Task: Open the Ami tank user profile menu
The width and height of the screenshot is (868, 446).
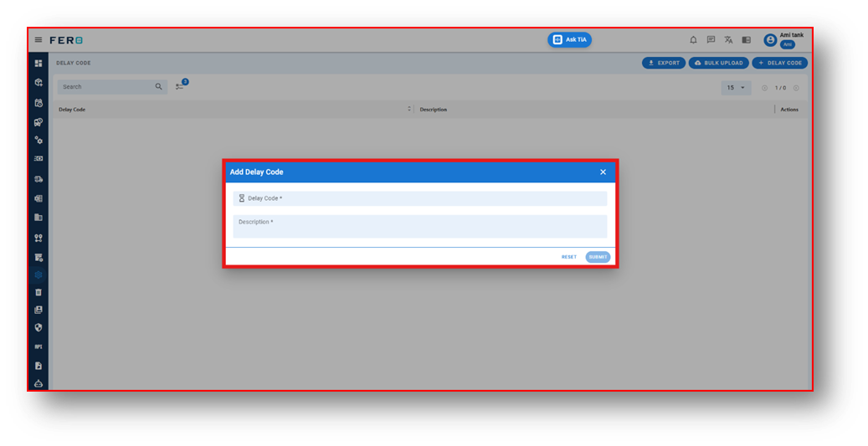Action: click(x=783, y=40)
